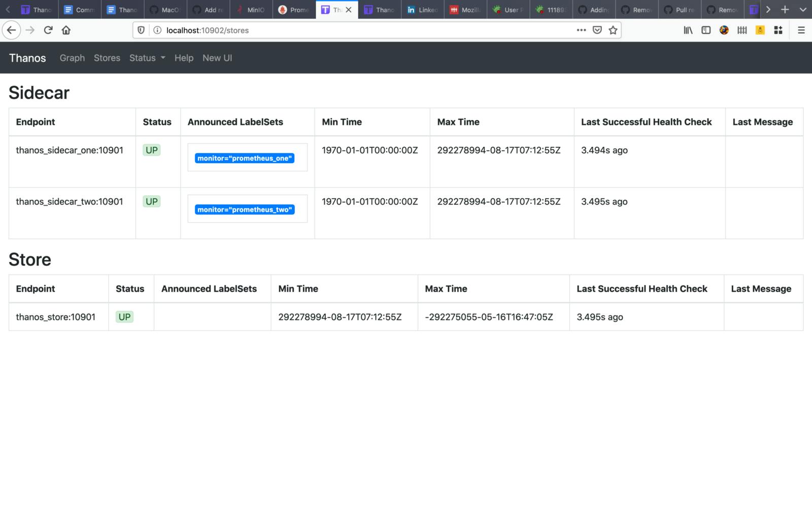The height and width of the screenshot is (508, 812).
Task: Save the page to Pocket
Action: tap(597, 30)
